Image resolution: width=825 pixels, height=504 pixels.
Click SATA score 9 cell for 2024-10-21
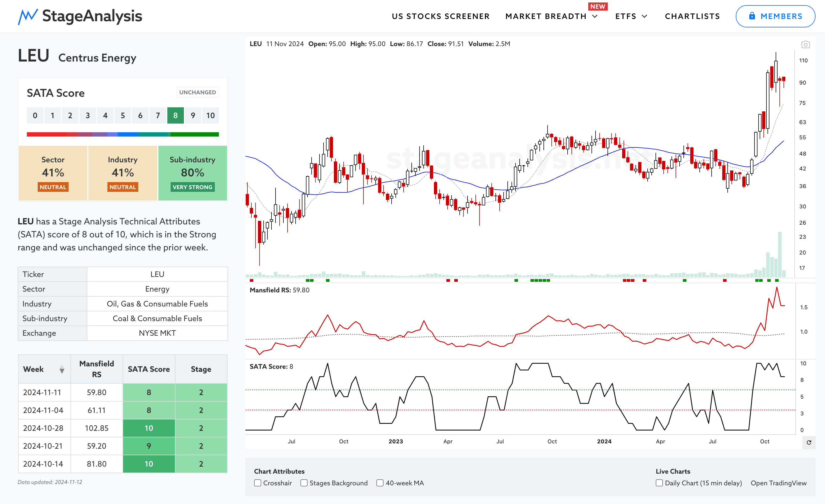[x=149, y=446]
